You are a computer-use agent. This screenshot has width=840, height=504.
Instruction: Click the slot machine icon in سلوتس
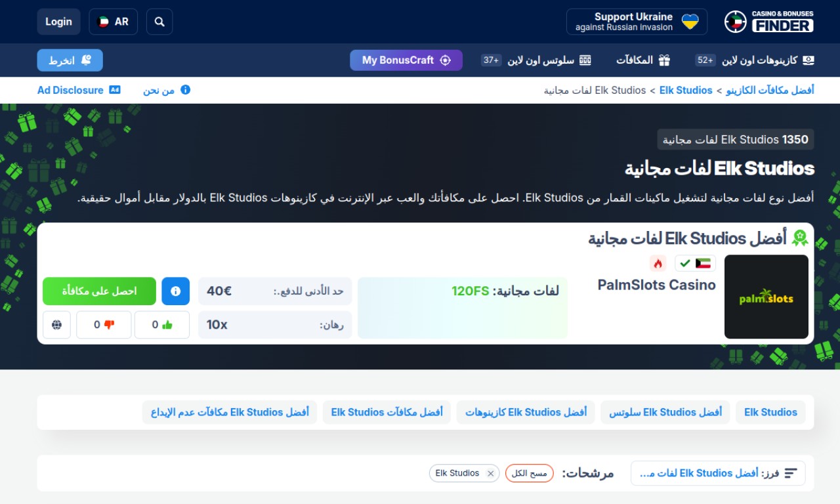click(x=585, y=60)
